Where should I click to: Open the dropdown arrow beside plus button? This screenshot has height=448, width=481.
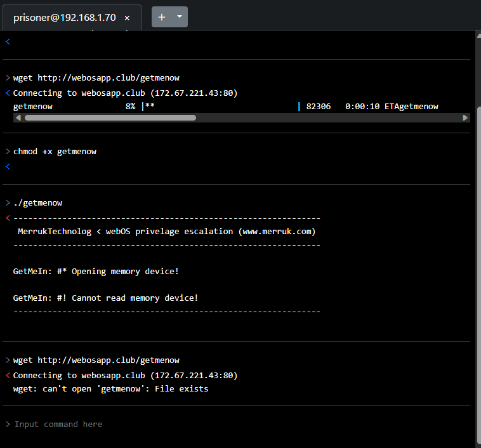[179, 17]
